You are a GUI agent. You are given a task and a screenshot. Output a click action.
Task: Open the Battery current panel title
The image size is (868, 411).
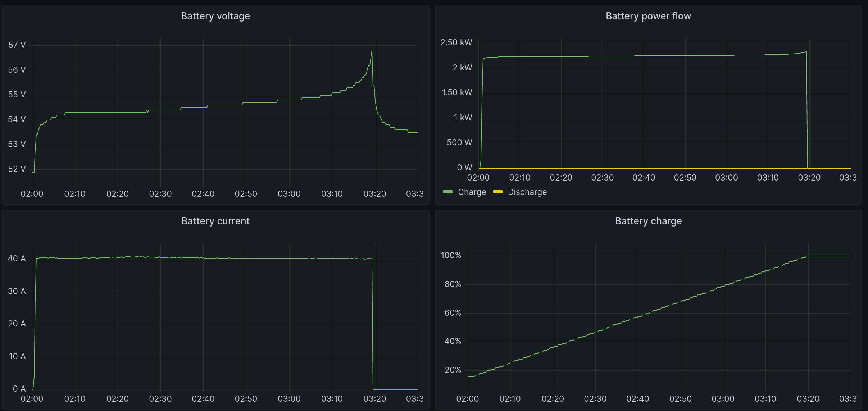tap(215, 221)
